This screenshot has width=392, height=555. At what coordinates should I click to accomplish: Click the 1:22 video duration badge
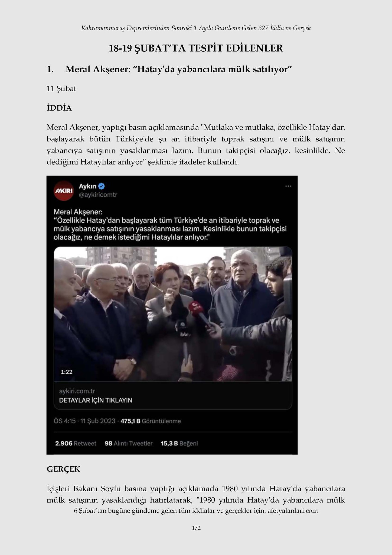pyautogui.click(x=66, y=372)
